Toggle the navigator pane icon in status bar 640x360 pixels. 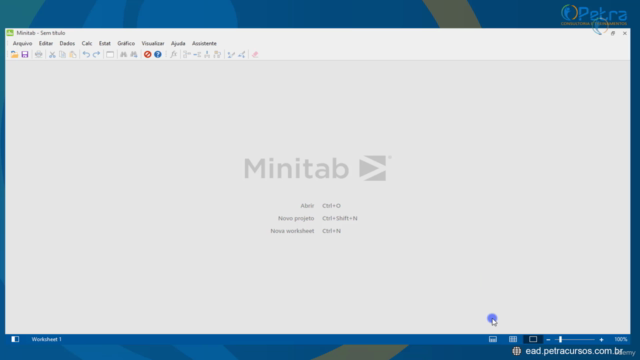pos(15,339)
